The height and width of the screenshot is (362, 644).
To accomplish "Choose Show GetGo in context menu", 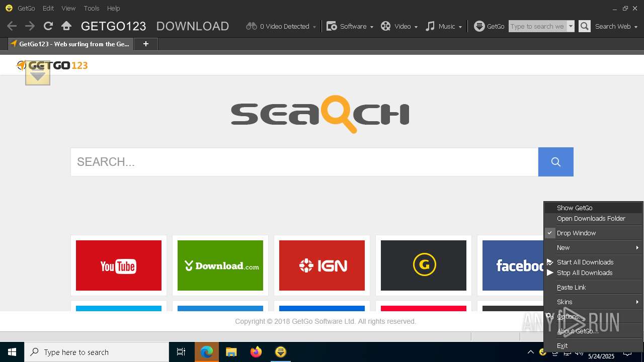I will point(593,208).
